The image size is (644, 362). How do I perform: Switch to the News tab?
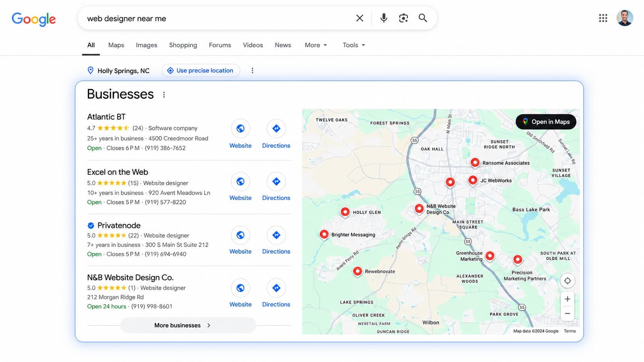(x=283, y=45)
